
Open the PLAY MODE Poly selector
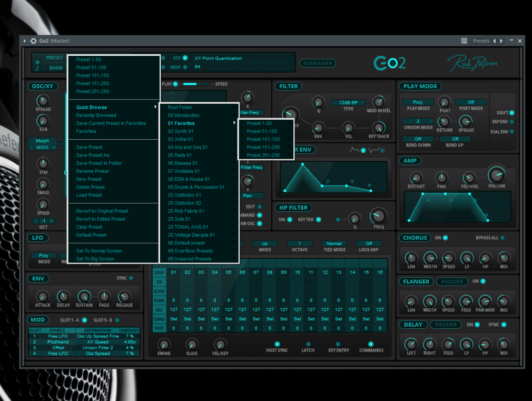418,102
